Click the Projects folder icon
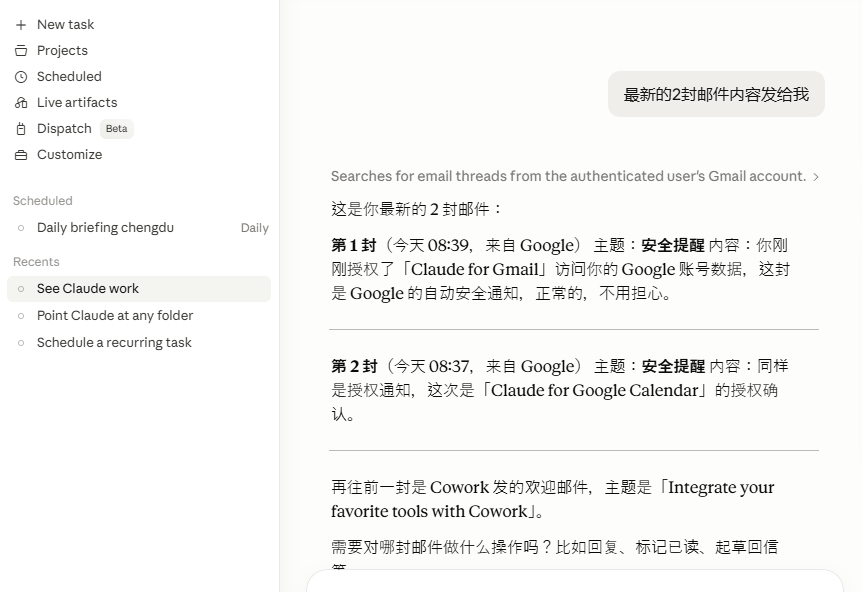862x592 pixels. click(21, 51)
